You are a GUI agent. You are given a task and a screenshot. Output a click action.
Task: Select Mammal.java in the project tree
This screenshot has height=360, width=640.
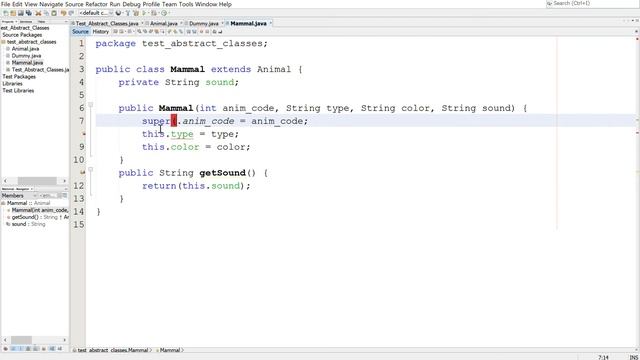click(27, 62)
